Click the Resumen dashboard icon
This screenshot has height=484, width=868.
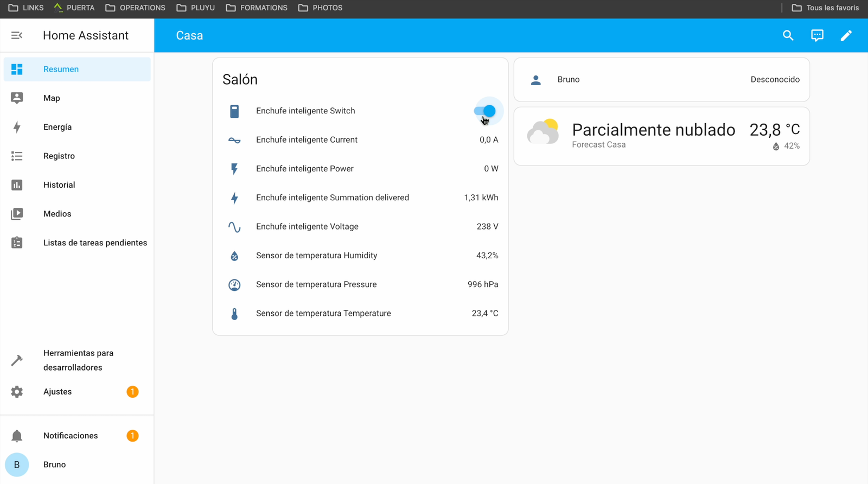tap(17, 69)
